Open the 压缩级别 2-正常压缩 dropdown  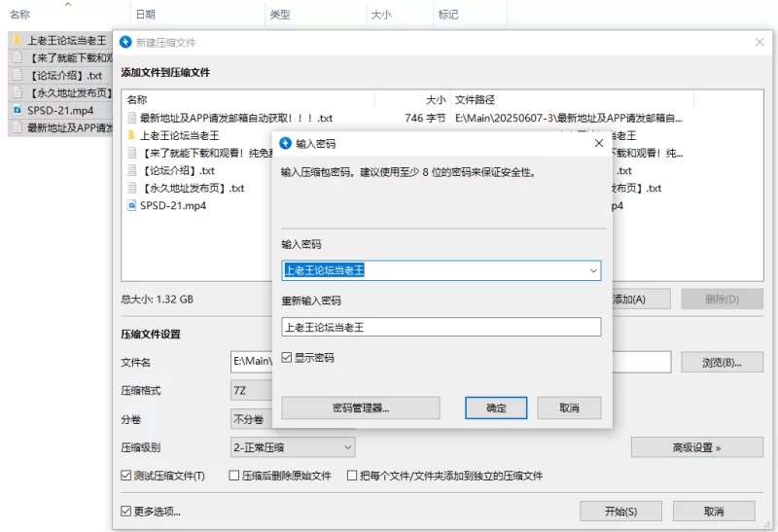tap(293, 447)
